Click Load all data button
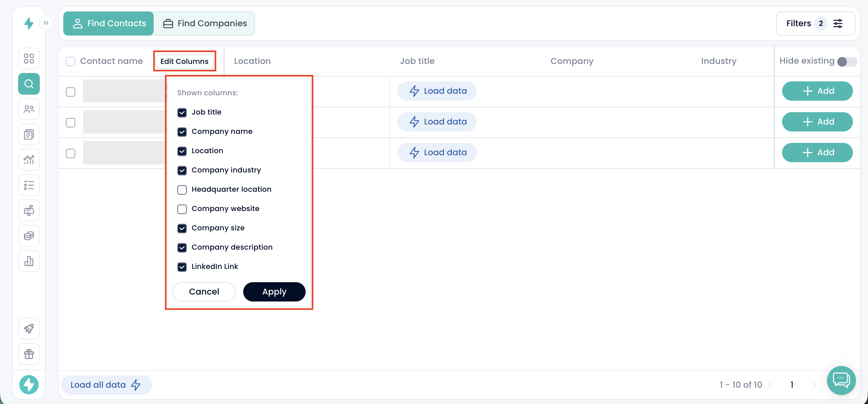This screenshot has width=868, height=404. click(x=106, y=384)
